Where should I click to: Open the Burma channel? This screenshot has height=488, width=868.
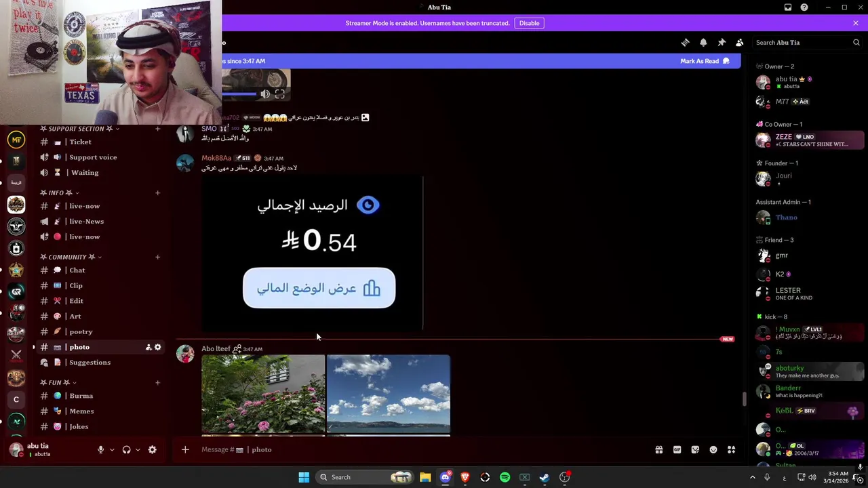(100, 396)
